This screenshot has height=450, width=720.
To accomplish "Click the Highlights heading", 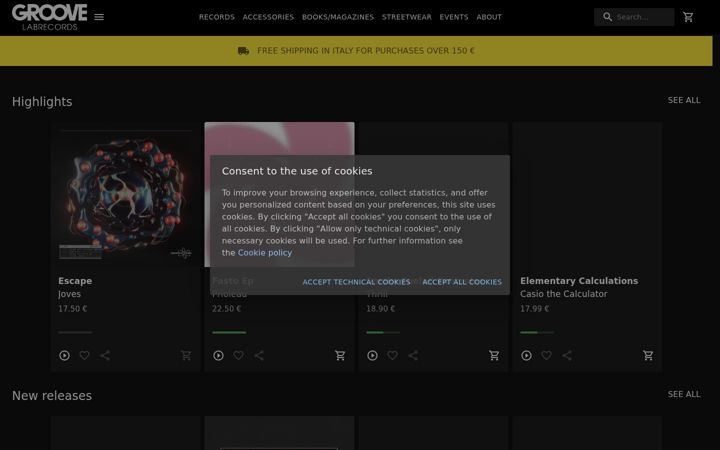I will tap(42, 101).
